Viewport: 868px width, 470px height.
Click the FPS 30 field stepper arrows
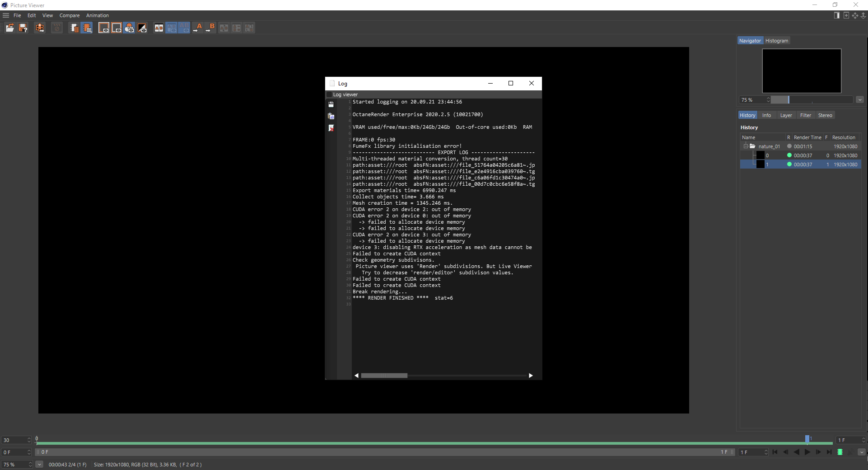pyautogui.click(x=29, y=440)
